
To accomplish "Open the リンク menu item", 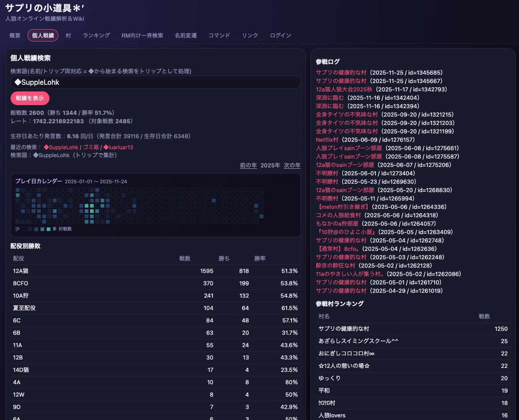I will point(250,35).
